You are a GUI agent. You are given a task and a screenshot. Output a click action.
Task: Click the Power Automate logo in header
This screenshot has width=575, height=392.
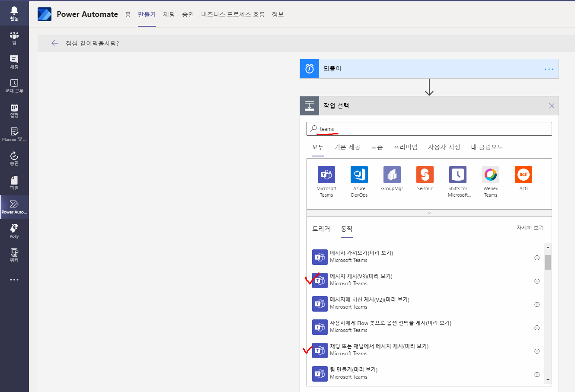[45, 14]
